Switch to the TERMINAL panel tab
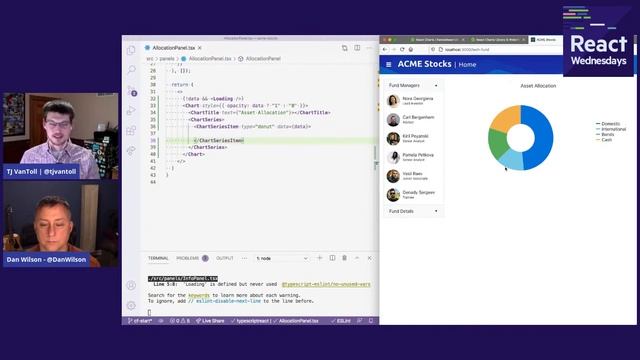 pyautogui.click(x=158, y=258)
